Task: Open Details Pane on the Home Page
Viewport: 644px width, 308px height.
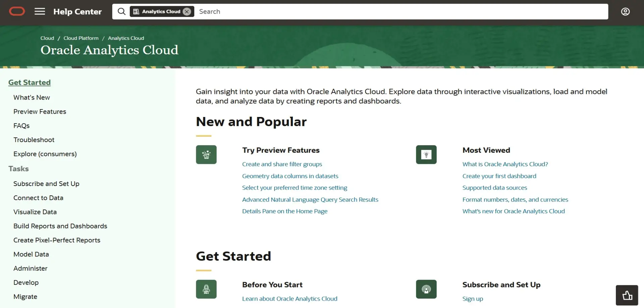Action: (x=285, y=211)
